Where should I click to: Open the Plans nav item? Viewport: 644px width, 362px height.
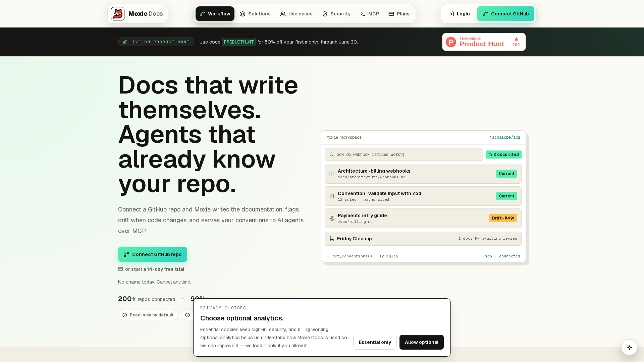click(399, 14)
